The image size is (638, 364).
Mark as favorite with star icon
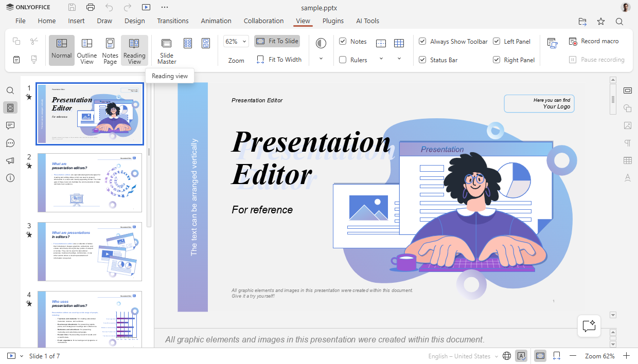point(601,21)
